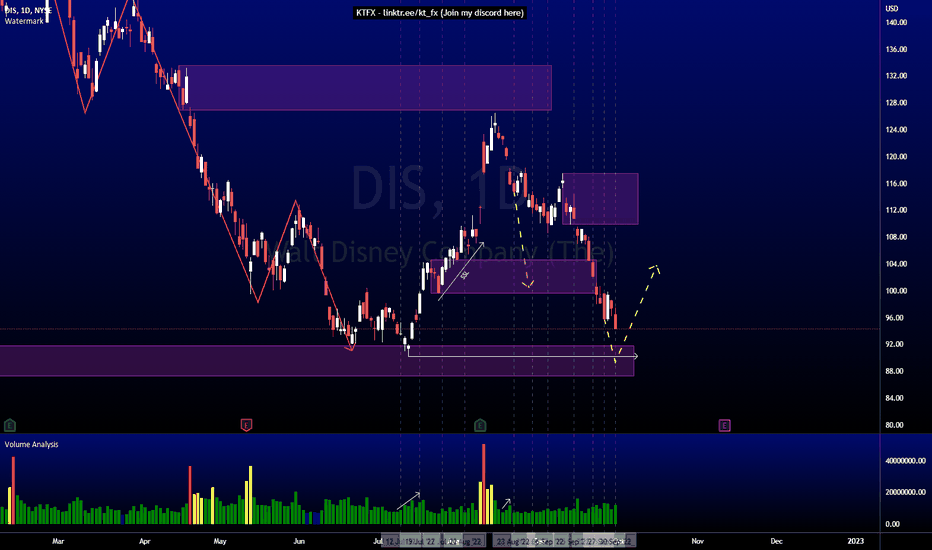Click the Mar label on time axis

tap(58, 541)
